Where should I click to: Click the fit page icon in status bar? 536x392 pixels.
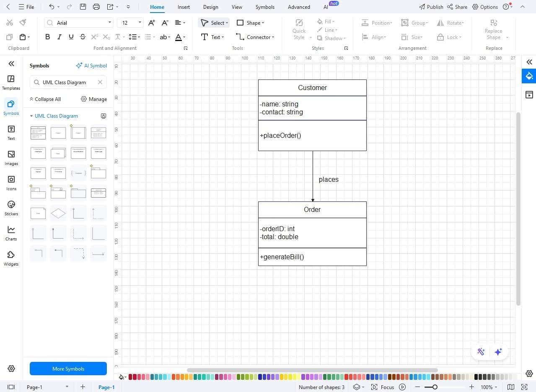point(524,387)
